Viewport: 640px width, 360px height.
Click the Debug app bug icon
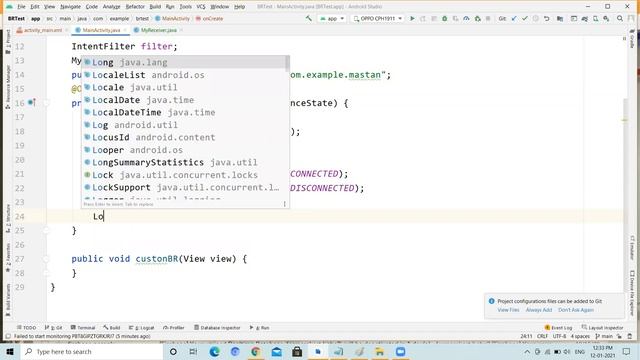444,18
